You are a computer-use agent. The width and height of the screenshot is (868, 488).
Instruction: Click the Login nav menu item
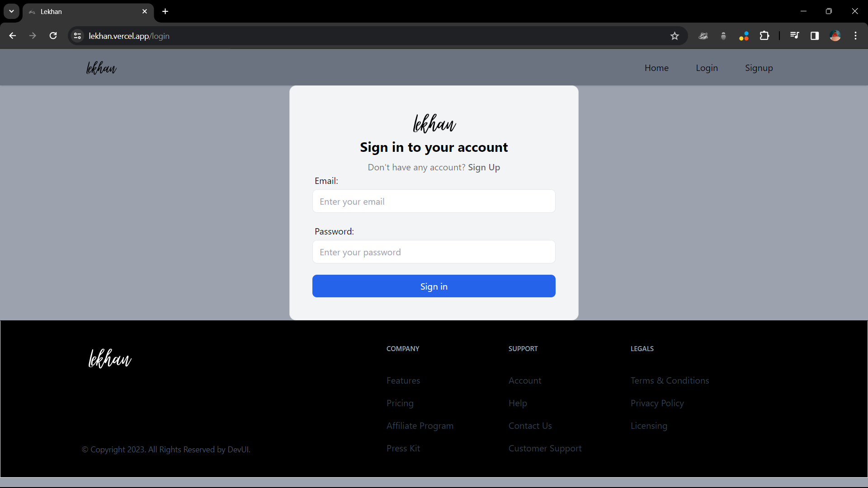tap(707, 67)
